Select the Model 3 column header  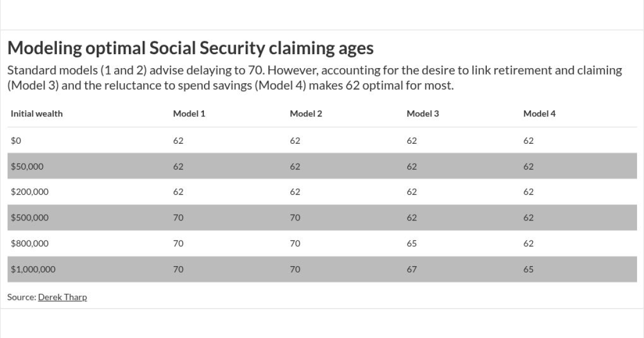[423, 114]
